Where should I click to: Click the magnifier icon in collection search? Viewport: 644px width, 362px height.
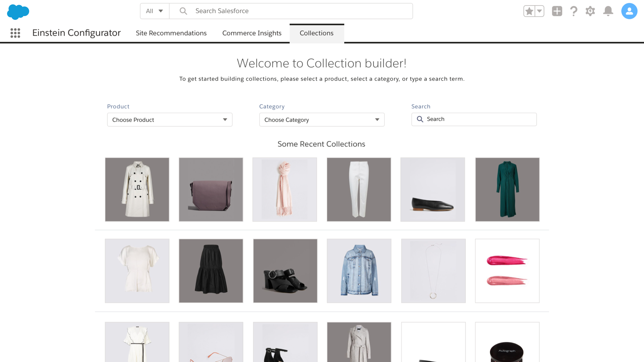coord(420,119)
